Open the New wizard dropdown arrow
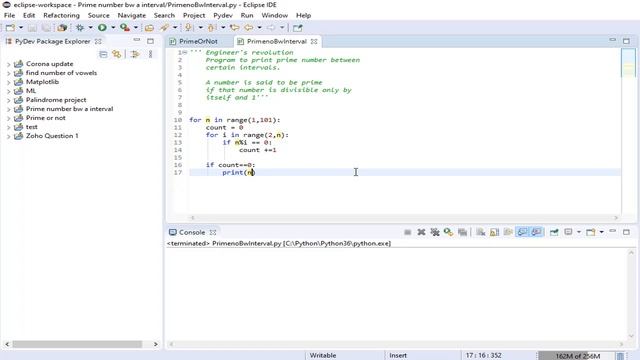Image resolution: width=640 pixels, height=360 pixels. pos(21,28)
